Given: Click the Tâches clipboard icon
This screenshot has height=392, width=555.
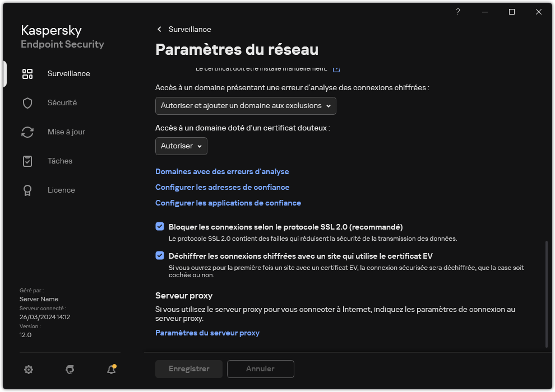Looking at the screenshot, I should pyautogui.click(x=27, y=161).
